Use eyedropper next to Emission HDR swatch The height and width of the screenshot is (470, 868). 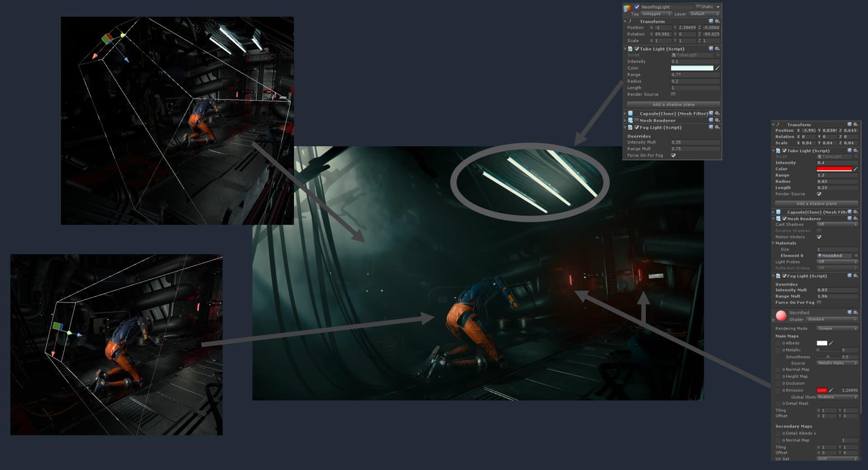[831, 390]
